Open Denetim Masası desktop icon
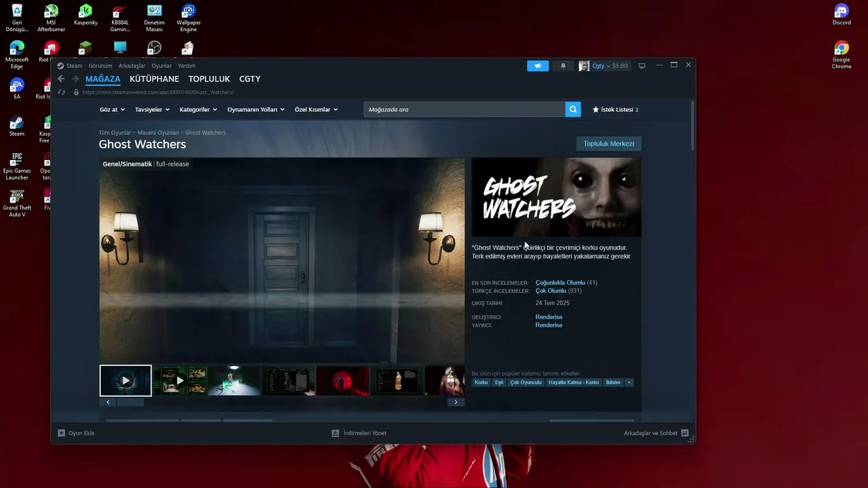 click(x=154, y=18)
